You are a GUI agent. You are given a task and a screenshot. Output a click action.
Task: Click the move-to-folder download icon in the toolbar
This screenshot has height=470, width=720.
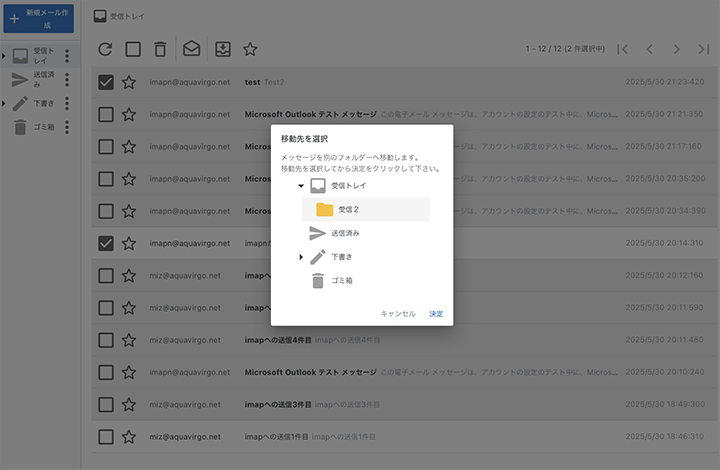click(223, 49)
